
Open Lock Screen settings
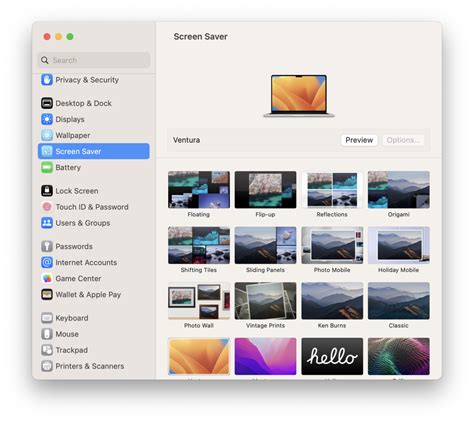pos(77,191)
